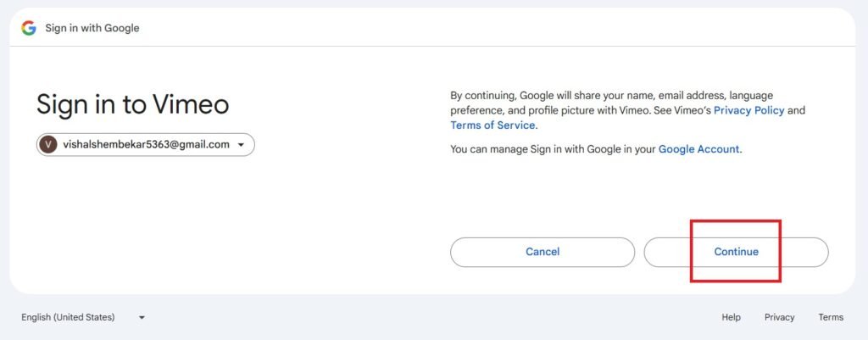Screen dimensions: 868x340
Task: Open Vimeo's Terms of Service link
Action: pos(492,125)
